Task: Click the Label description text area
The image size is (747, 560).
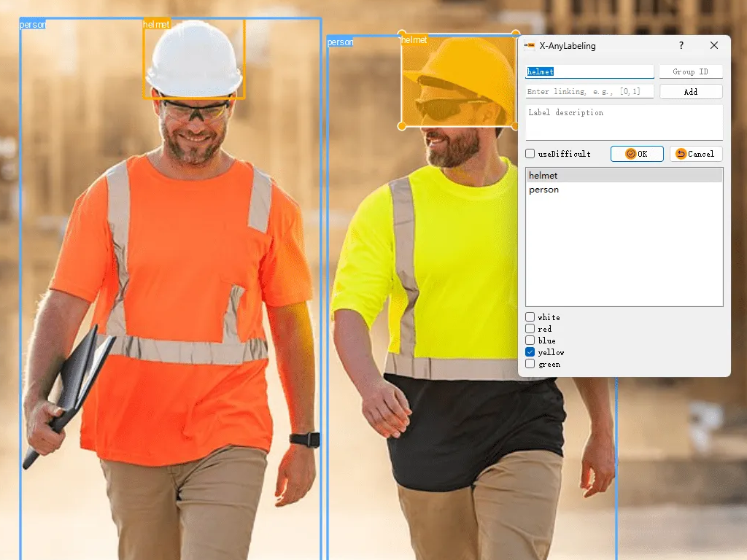Action: 624,122
